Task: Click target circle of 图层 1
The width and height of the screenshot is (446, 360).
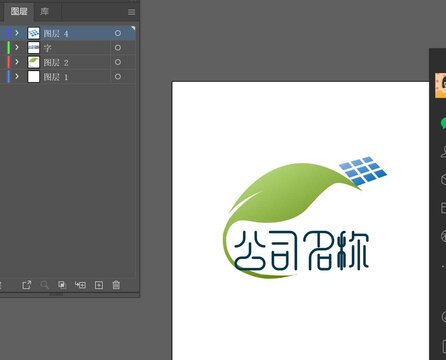Action: [118, 77]
